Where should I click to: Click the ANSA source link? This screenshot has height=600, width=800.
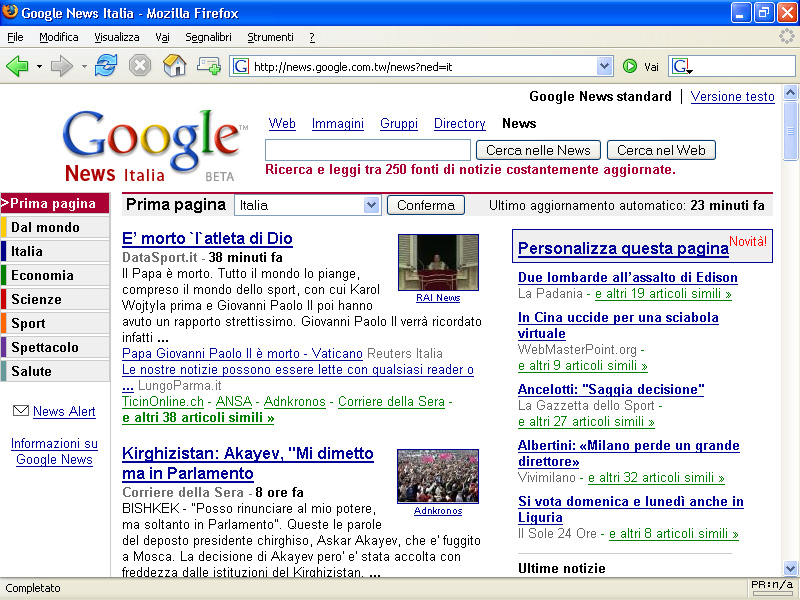(x=234, y=402)
